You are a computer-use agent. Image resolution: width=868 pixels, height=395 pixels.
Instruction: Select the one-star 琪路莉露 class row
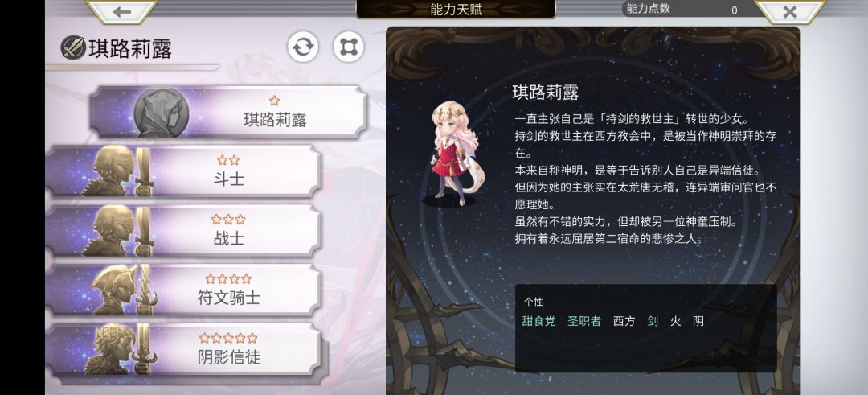tap(227, 112)
